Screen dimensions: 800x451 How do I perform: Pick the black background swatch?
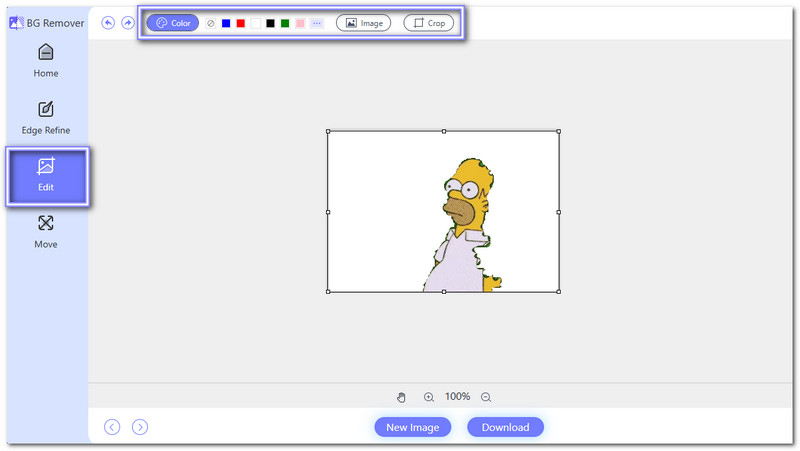pyautogui.click(x=270, y=23)
